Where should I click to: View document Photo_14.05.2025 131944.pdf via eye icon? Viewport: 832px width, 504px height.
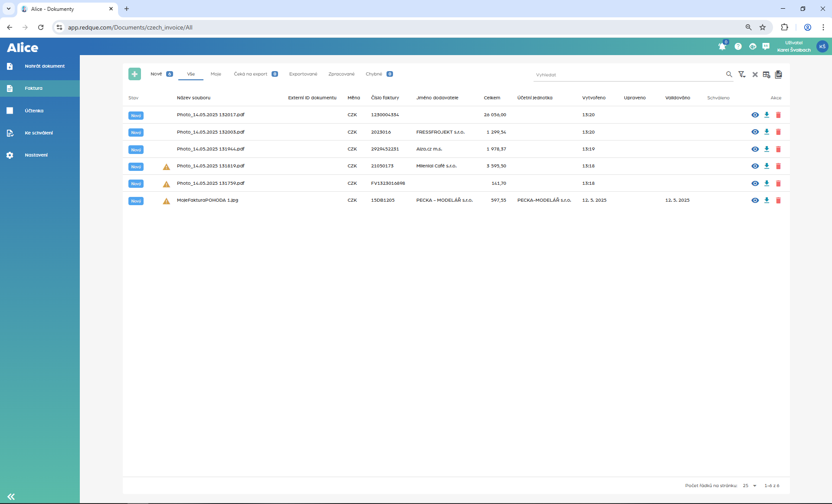coord(755,149)
